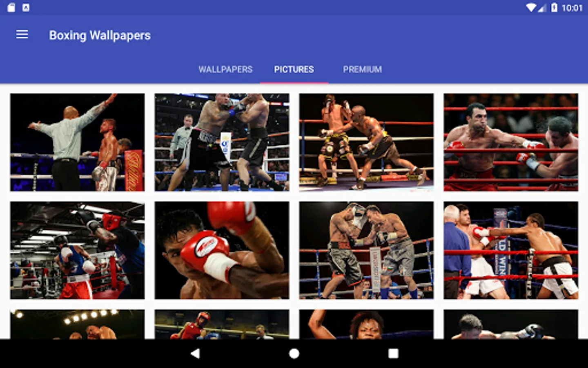Tap the Android home button

click(294, 353)
